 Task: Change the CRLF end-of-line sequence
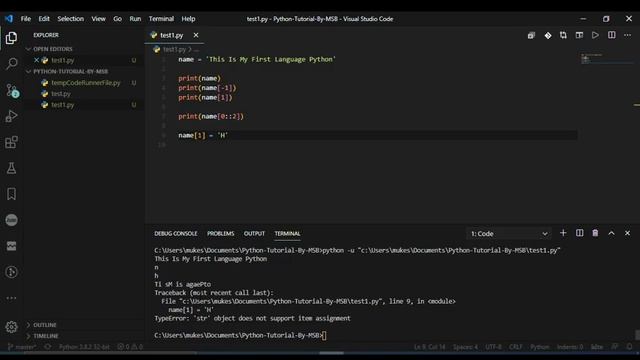[x=516, y=347]
